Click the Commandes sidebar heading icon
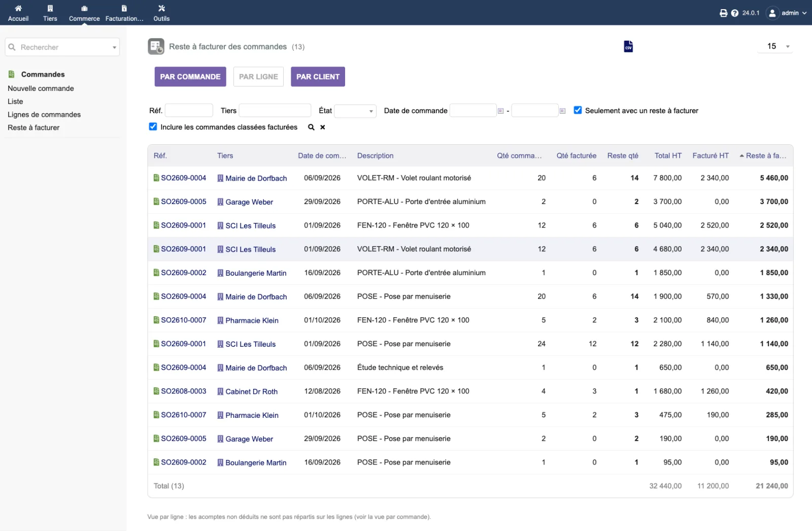 [11, 74]
